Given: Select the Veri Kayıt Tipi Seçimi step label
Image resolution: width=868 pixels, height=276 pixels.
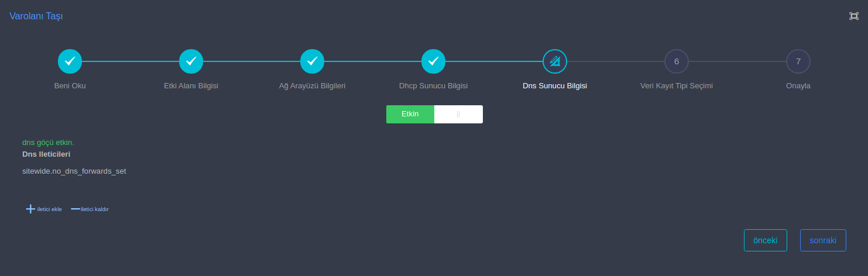Looking at the screenshot, I should point(676,86).
